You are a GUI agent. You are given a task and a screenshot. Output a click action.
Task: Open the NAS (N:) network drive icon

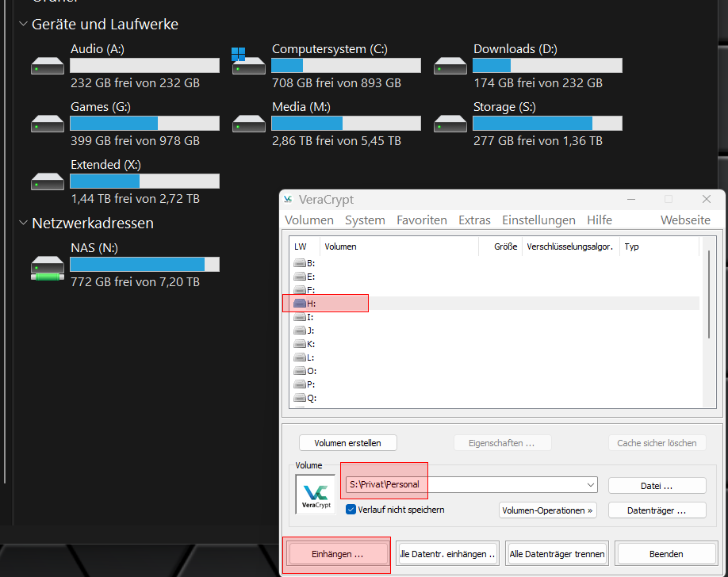tap(48, 269)
